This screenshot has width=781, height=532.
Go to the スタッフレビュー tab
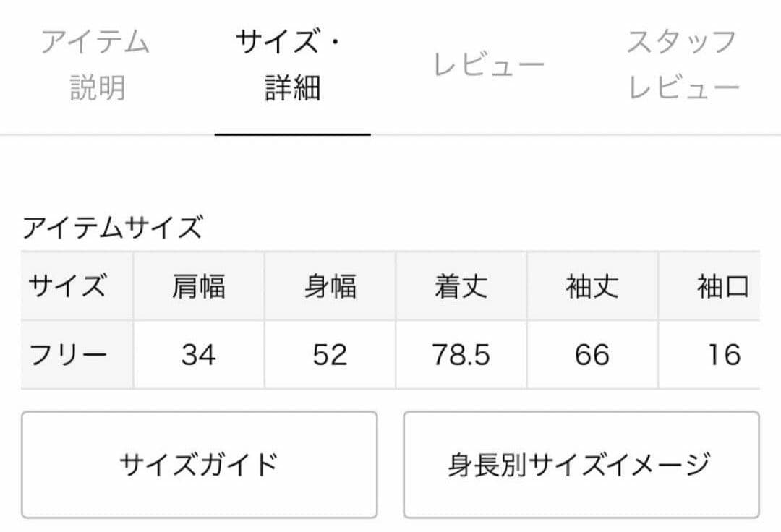683,65
